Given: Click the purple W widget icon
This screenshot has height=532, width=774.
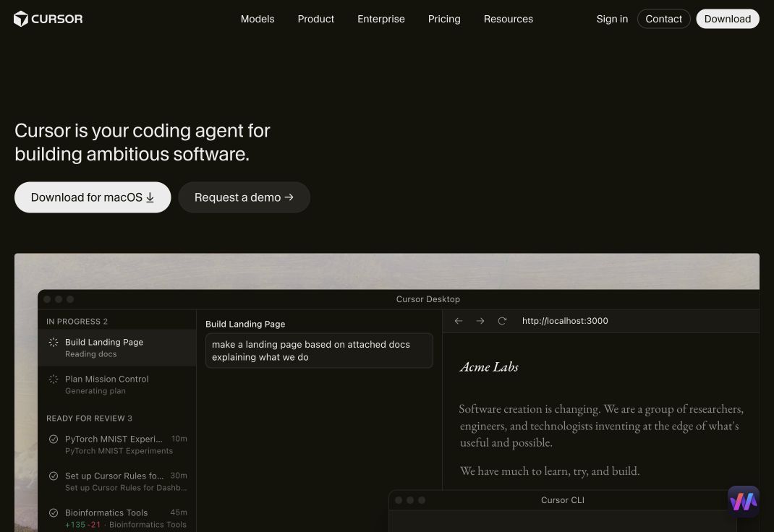Looking at the screenshot, I should click(x=744, y=502).
